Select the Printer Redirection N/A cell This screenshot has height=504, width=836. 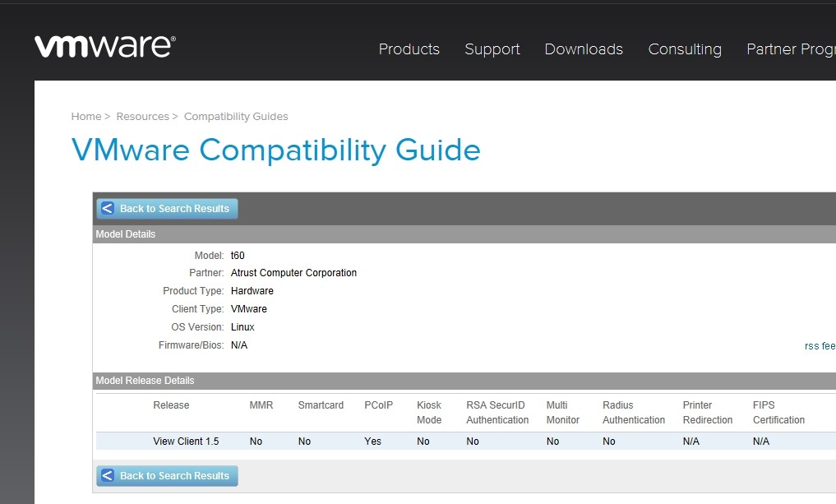tap(691, 441)
